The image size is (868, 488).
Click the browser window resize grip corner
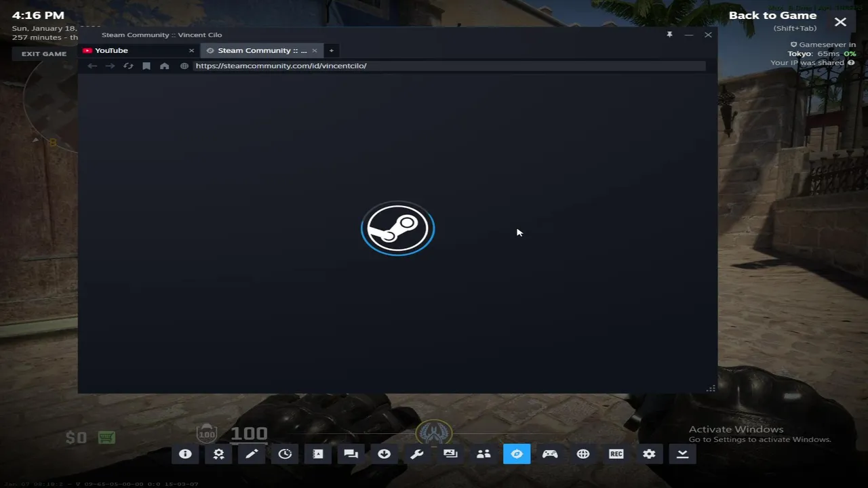(711, 388)
